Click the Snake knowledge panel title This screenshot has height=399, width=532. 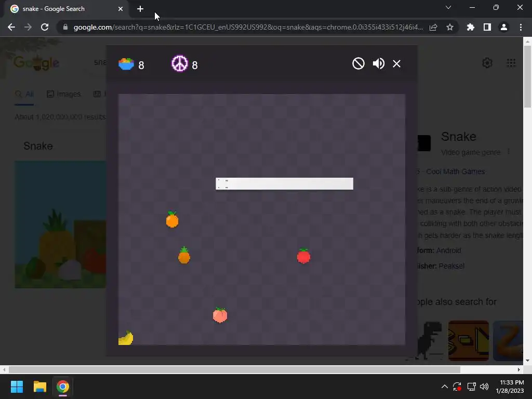click(x=459, y=137)
